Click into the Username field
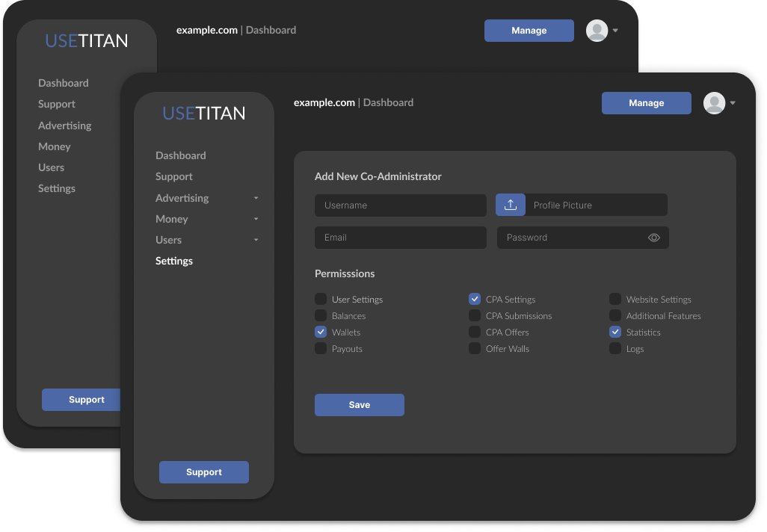Screen dimensions: 767x532 click(x=401, y=205)
